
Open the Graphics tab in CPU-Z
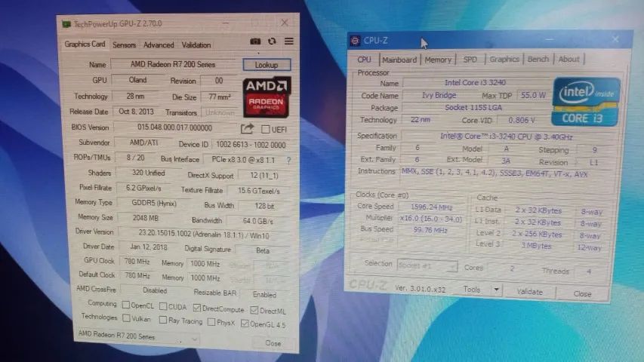click(504, 59)
